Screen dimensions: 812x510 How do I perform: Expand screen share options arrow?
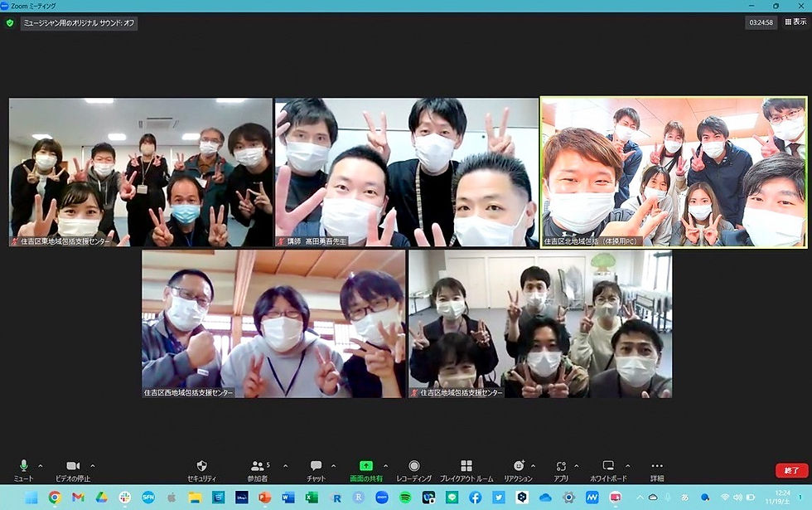pyautogui.click(x=385, y=466)
